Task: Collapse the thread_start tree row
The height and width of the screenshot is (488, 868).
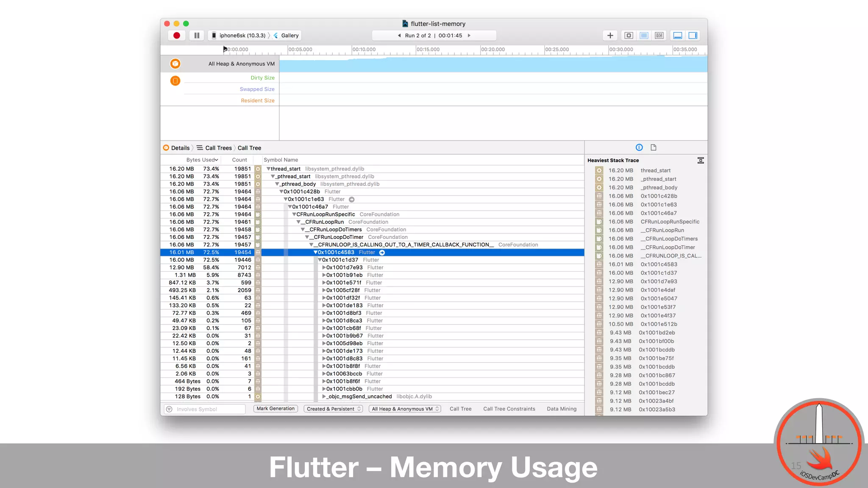Action: pos(268,169)
